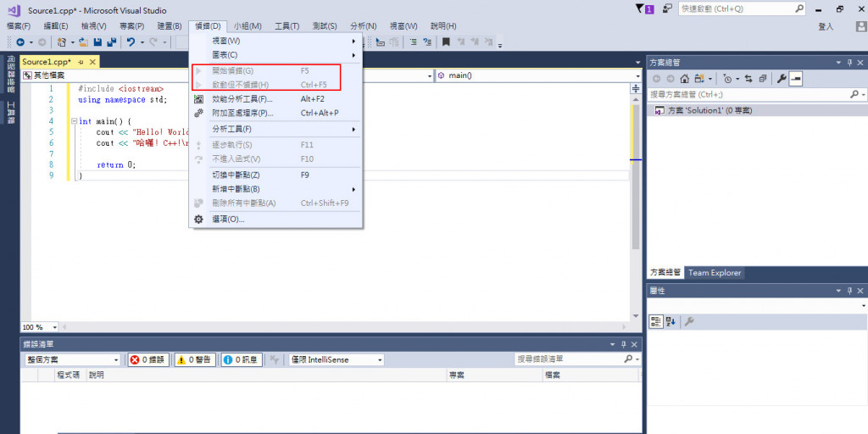Screen dimensions: 868x434
Task: Click the Categorized icon in Properties panel
Action: [x=655, y=321]
